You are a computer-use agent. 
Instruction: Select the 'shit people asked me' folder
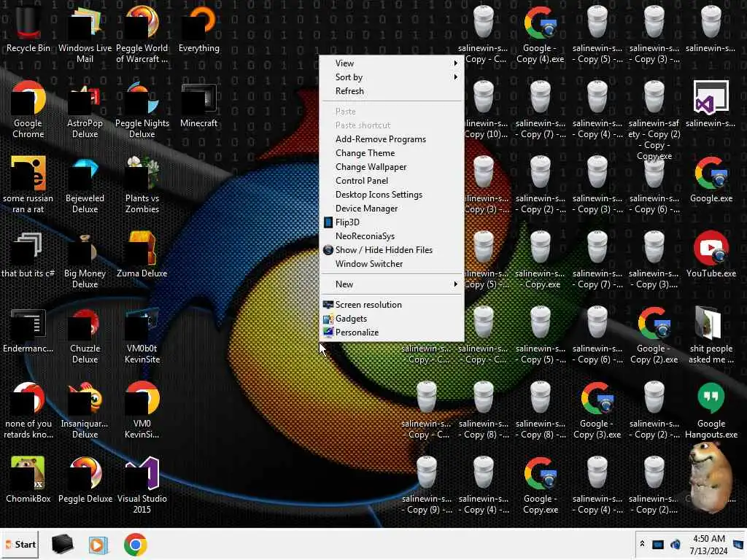click(x=711, y=335)
